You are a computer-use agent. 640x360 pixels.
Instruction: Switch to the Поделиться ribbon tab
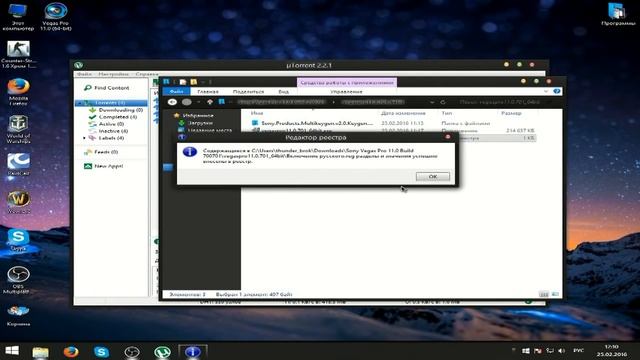(x=248, y=92)
